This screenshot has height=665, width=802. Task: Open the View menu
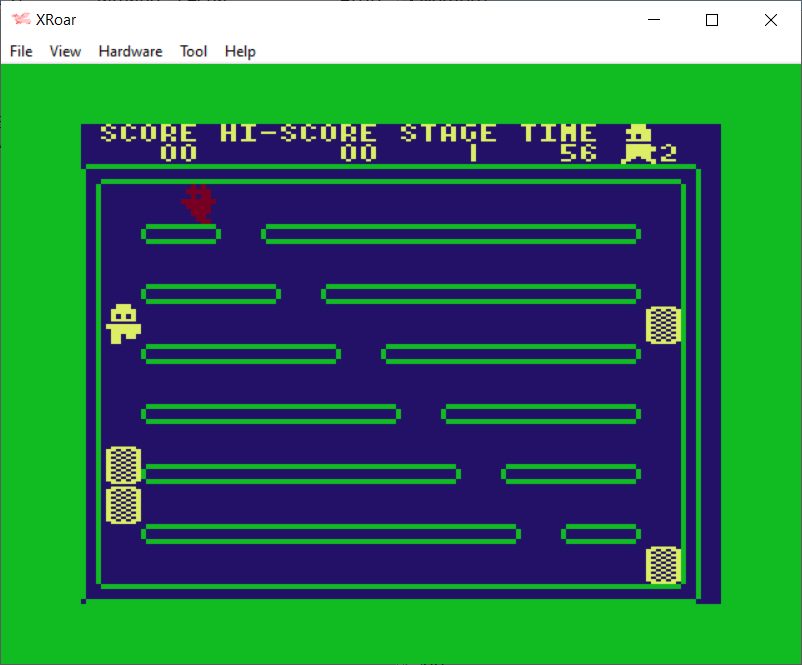[65, 51]
